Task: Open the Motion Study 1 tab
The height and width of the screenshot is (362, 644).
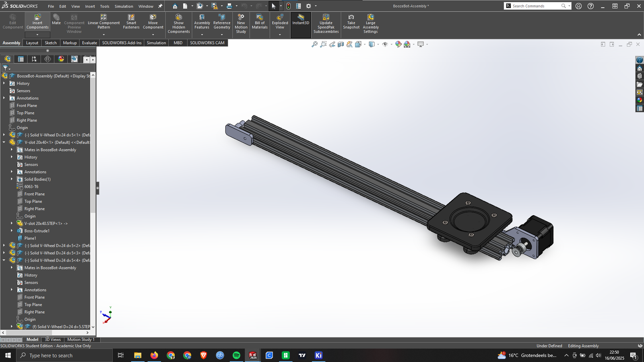Action: 80,339
